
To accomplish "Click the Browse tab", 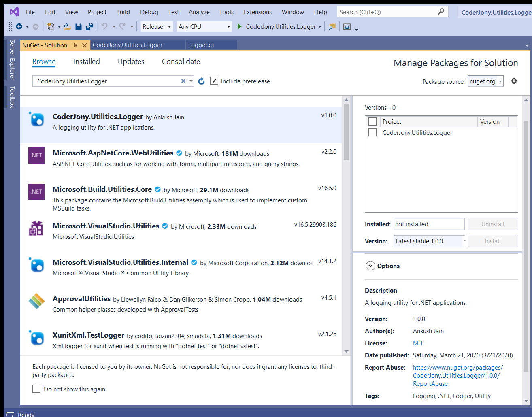I will click(44, 61).
